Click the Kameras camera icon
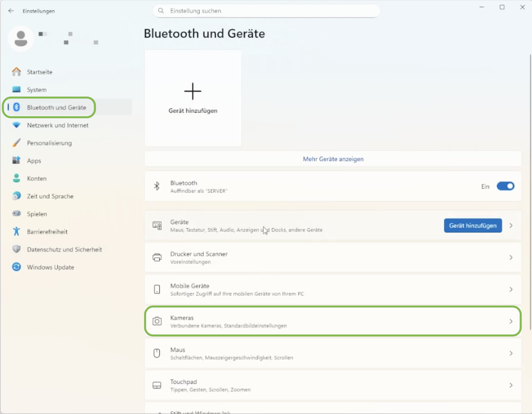 [x=157, y=321]
